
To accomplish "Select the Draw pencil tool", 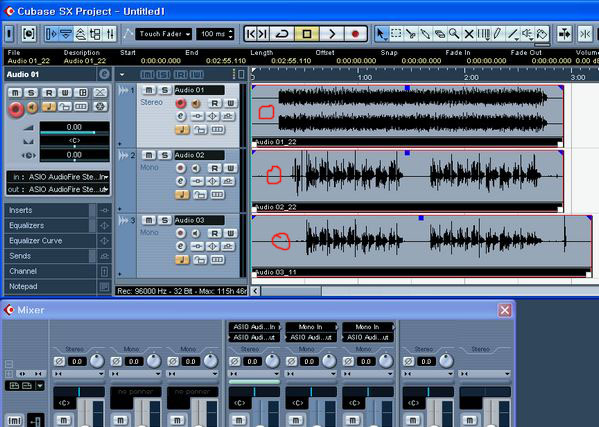I will click(x=497, y=34).
